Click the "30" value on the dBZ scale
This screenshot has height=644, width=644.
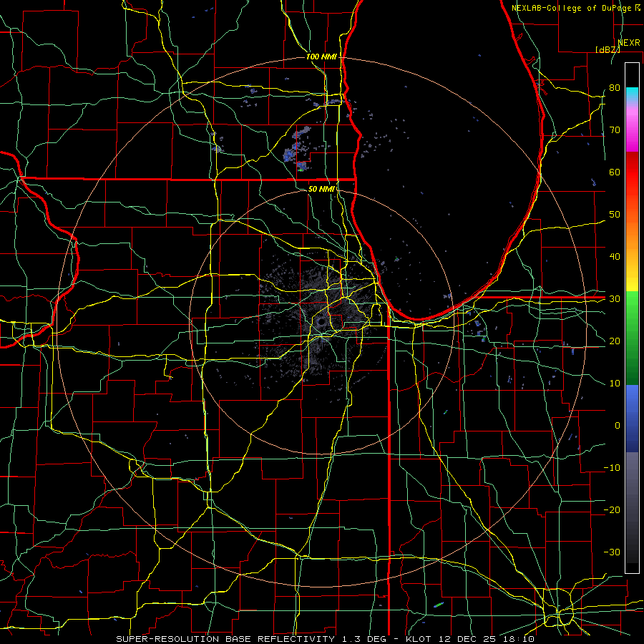(615, 299)
